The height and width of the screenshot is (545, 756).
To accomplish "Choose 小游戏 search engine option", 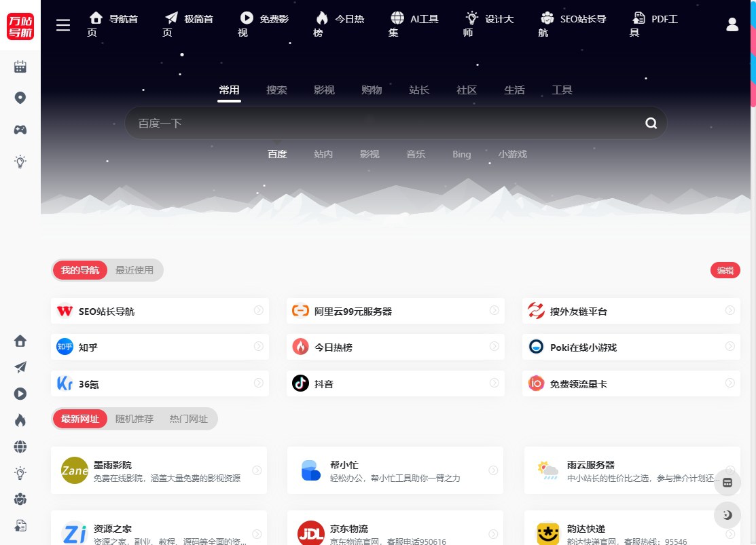I will tap(513, 154).
